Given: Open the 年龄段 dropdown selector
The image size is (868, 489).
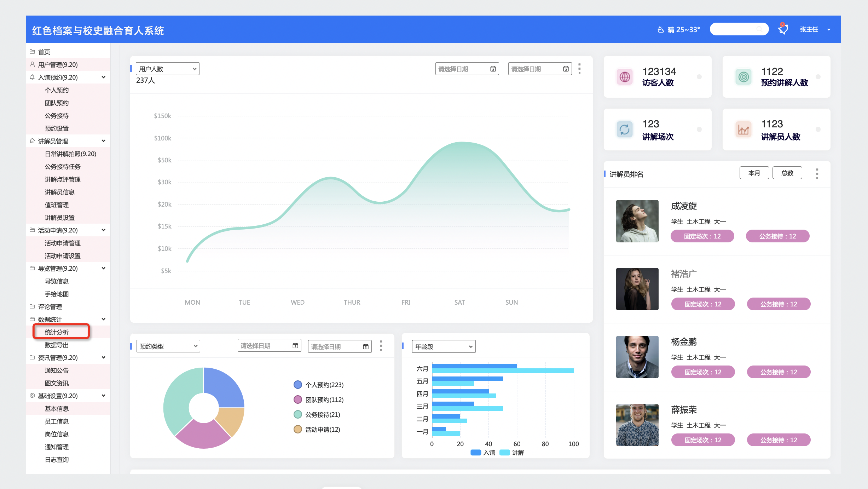Looking at the screenshot, I should 444,347.
